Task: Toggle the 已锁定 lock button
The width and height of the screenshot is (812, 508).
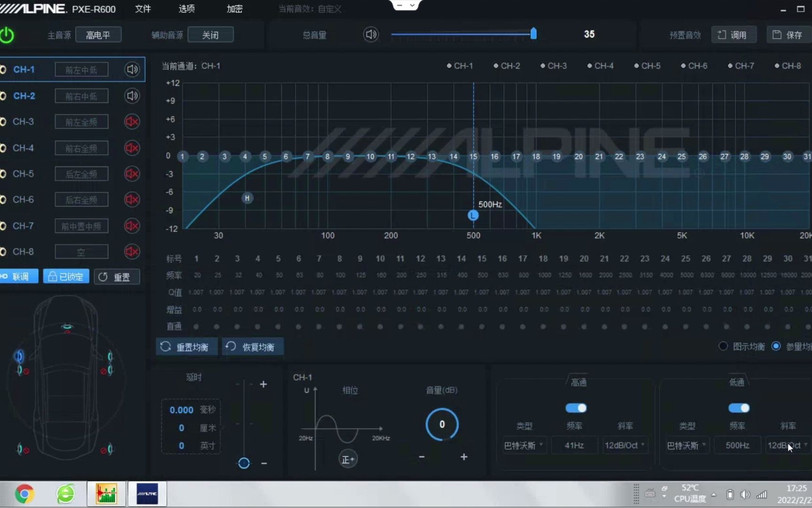Action: [x=66, y=277]
